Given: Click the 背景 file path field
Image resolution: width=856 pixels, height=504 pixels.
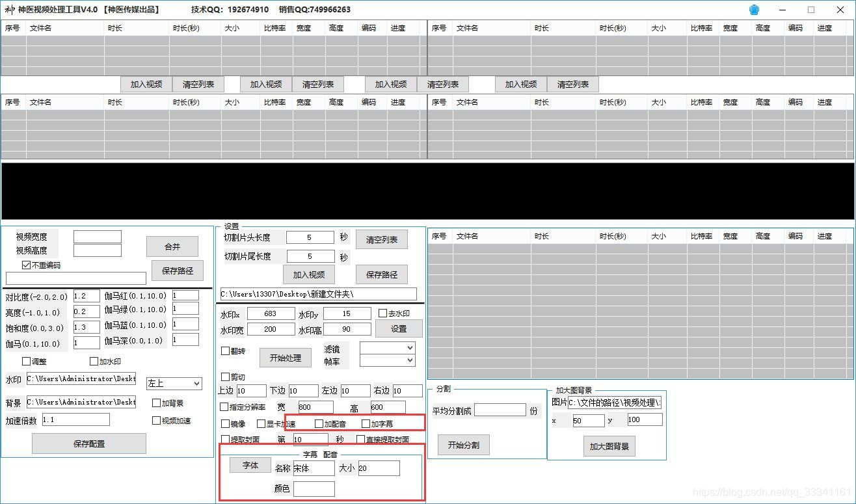Looking at the screenshot, I should (x=81, y=403).
